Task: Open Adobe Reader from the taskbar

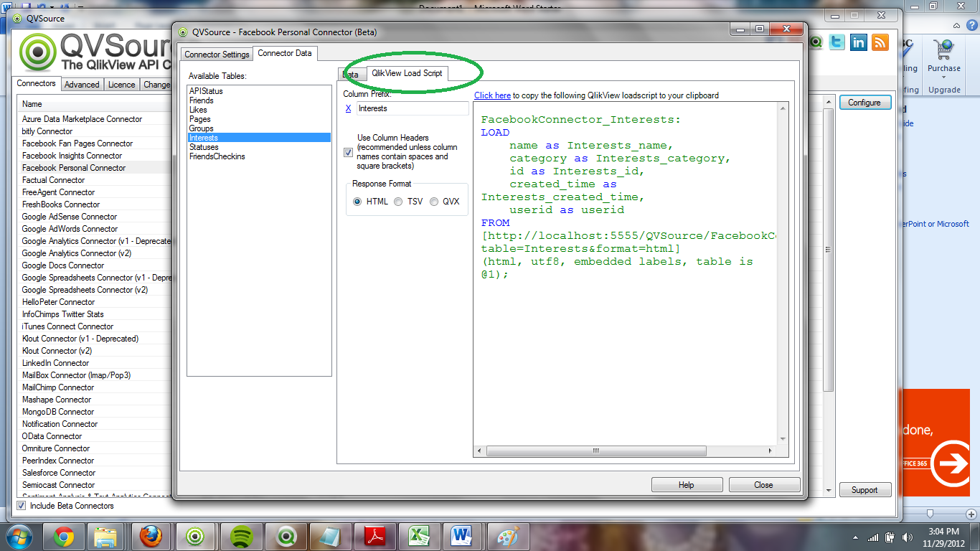Action: (376, 536)
